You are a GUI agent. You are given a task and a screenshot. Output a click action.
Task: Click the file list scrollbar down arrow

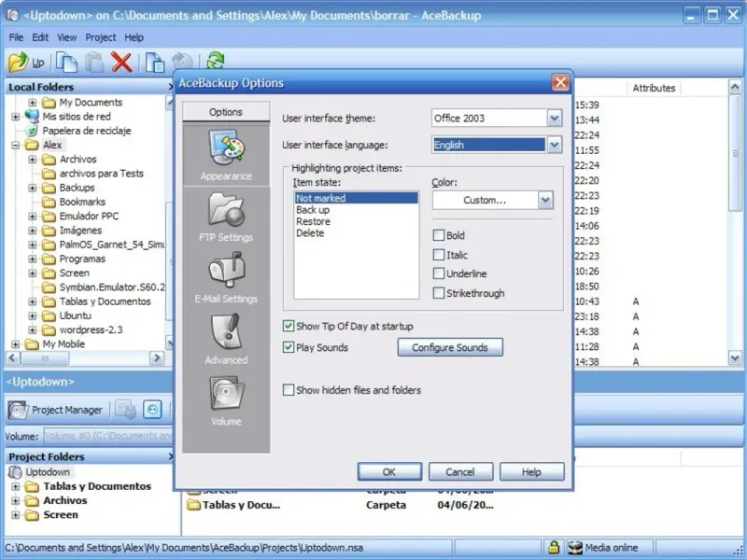click(x=735, y=358)
